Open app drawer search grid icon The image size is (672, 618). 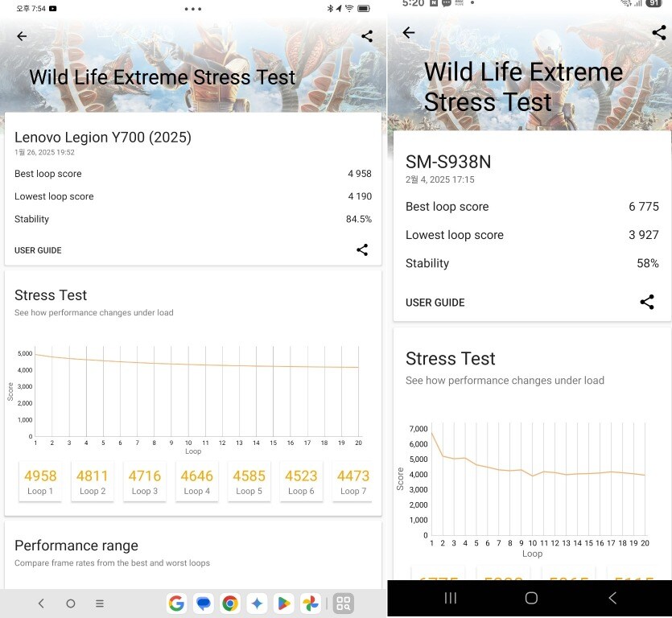[344, 604]
